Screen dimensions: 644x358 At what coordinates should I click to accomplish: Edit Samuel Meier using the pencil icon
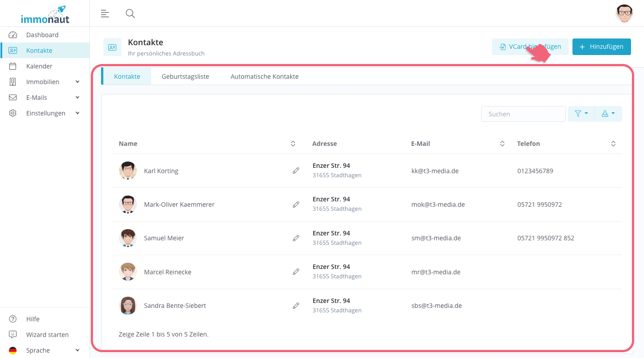click(x=296, y=238)
